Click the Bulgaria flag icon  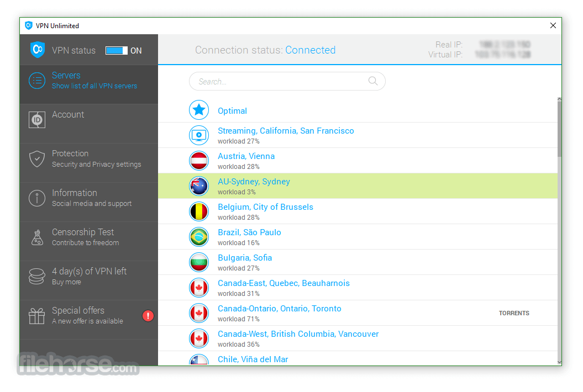point(199,262)
